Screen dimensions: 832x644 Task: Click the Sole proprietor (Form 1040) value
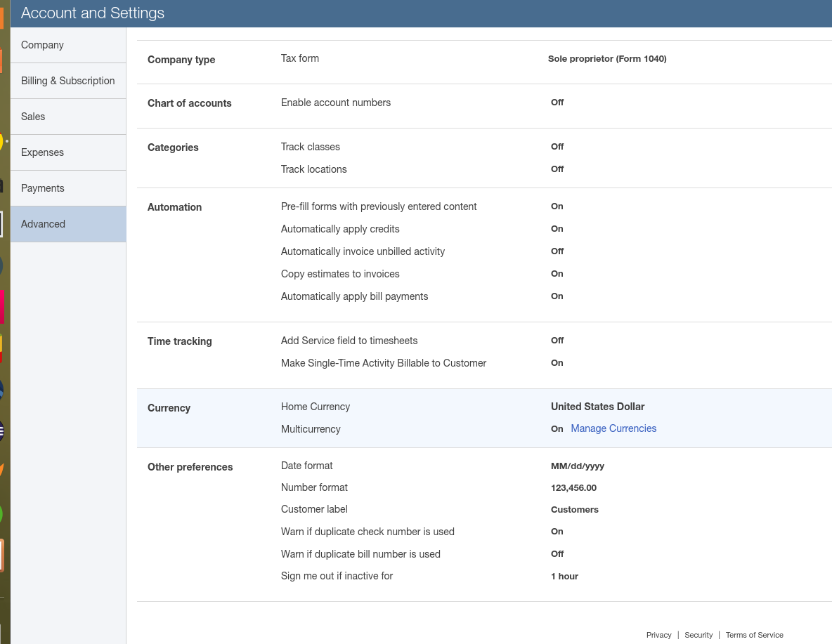pos(607,59)
